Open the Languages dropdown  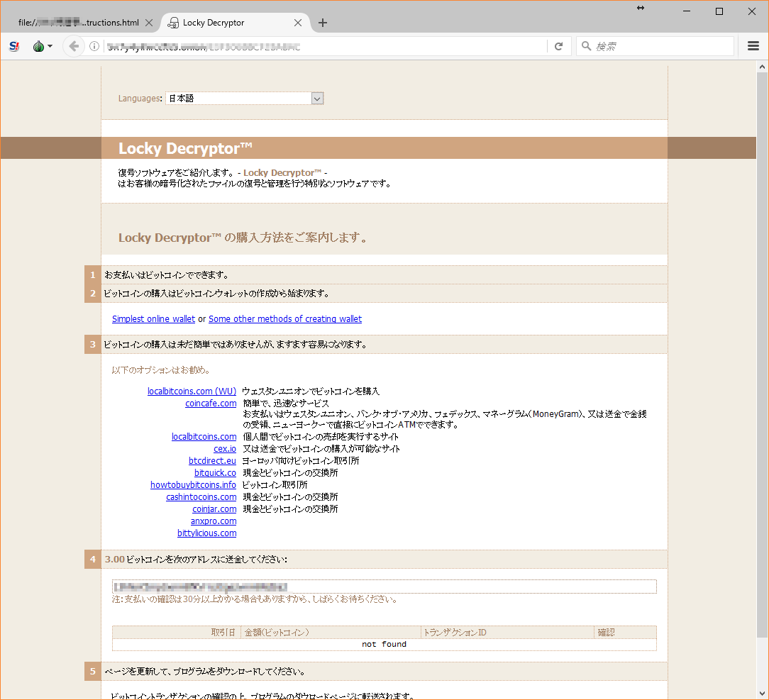[x=245, y=99]
